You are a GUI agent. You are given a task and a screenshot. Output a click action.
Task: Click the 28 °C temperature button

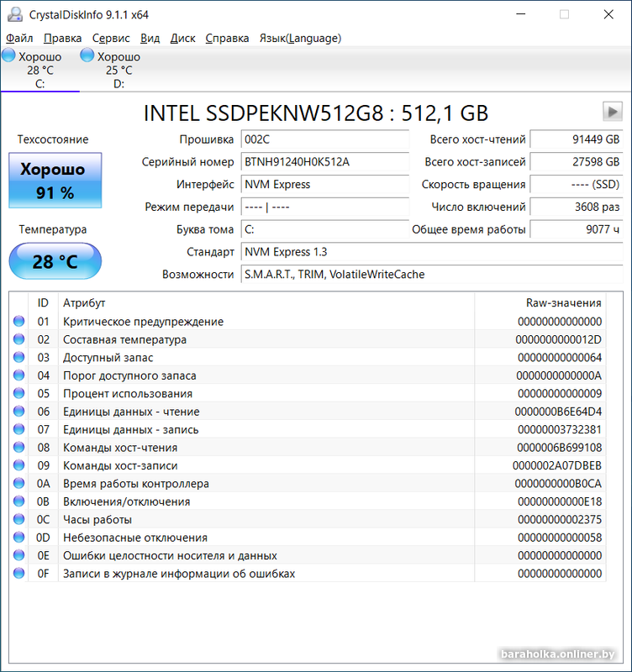(x=55, y=261)
